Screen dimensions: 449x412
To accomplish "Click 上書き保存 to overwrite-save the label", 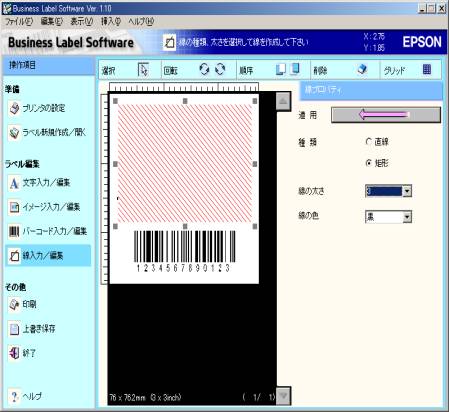I will tap(32, 329).
